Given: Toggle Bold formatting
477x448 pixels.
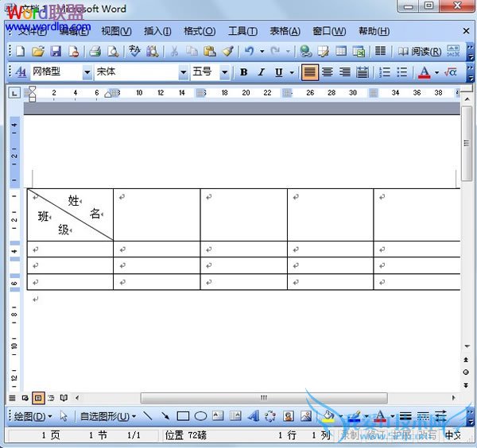Looking at the screenshot, I should 243,72.
